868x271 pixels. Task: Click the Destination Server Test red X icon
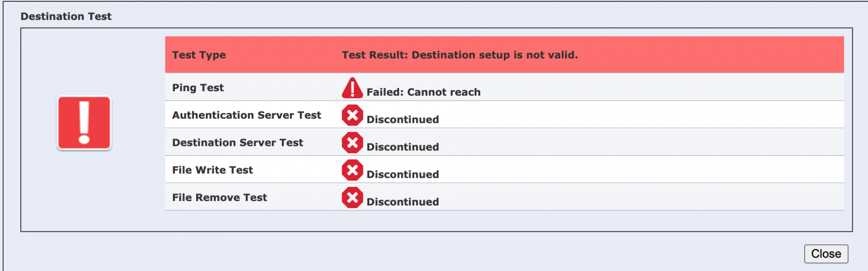tap(352, 143)
